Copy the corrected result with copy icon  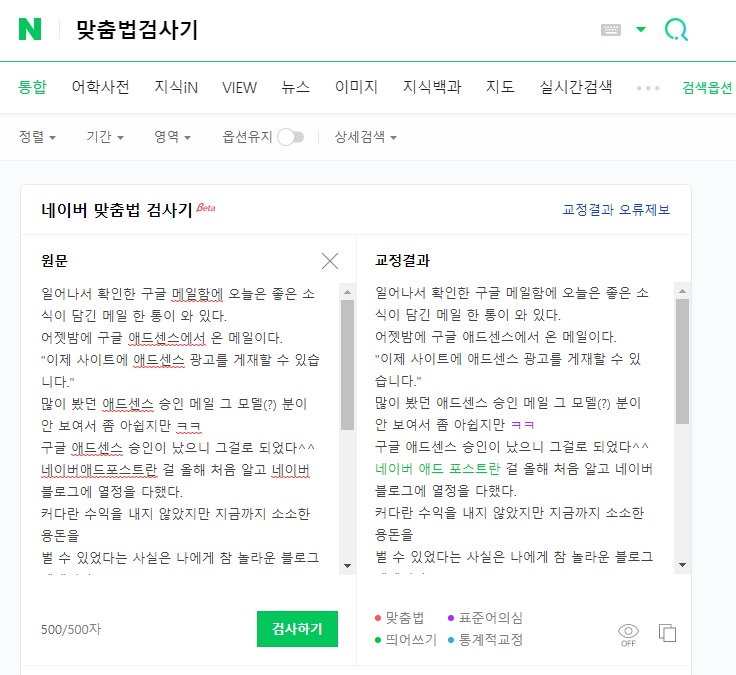667,633
